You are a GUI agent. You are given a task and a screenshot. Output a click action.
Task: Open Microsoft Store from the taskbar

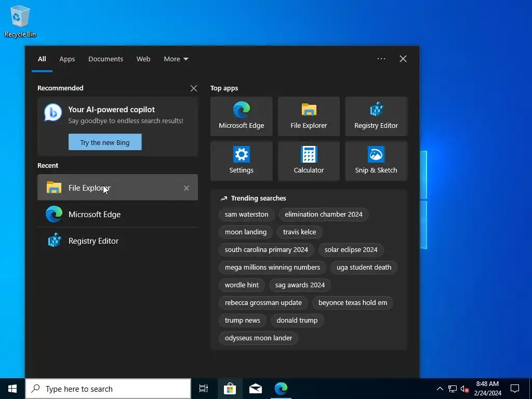(x=230, y=389)
